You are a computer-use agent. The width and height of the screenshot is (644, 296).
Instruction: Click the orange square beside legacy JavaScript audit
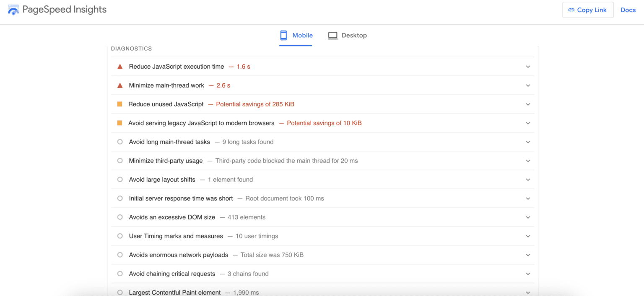click(x=120, y=123)
